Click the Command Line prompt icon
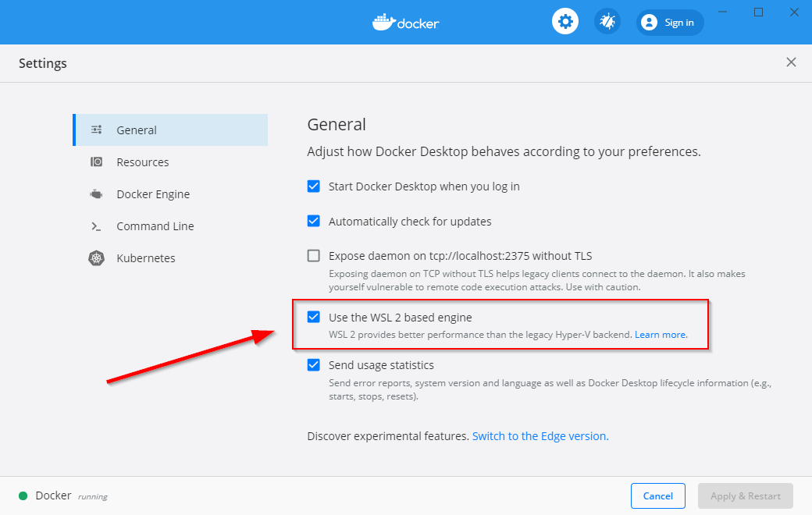The height and width of the screenshot is (515, 812). pyautogui.click(x=96, y=226)
